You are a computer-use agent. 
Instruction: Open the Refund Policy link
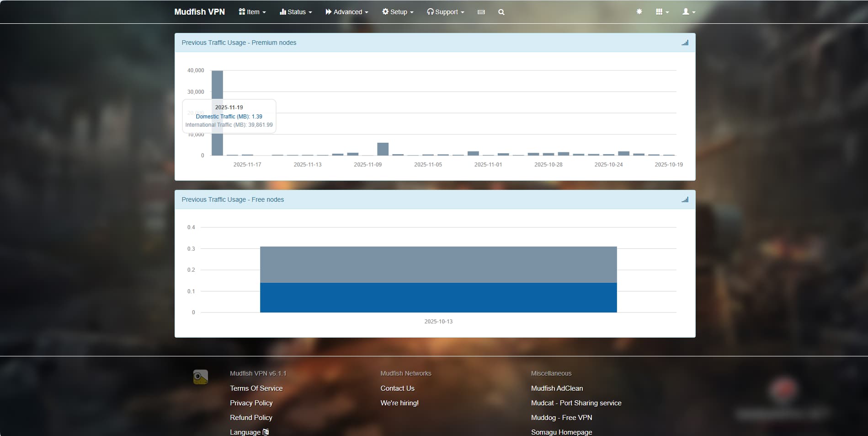click(x=251, y=418)
